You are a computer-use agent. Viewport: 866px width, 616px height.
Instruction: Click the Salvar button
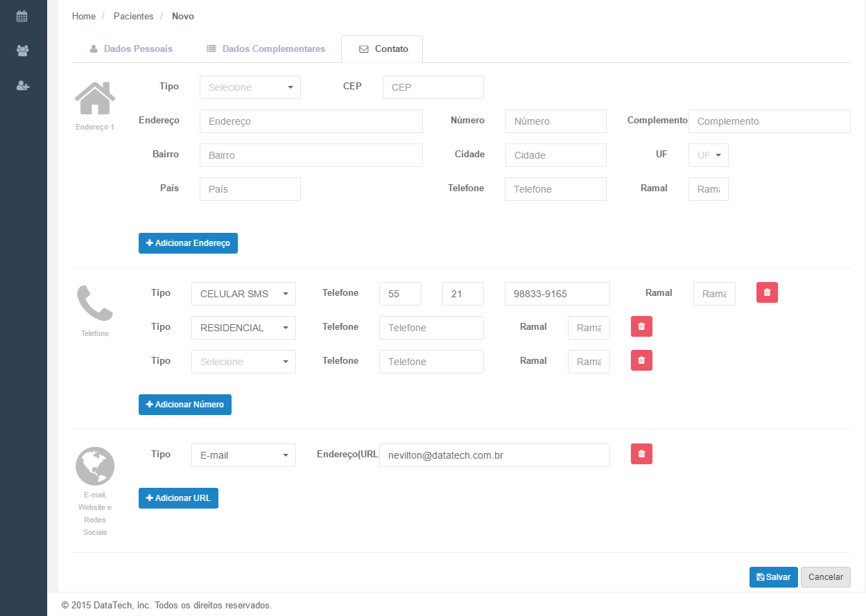coord(773,577)
